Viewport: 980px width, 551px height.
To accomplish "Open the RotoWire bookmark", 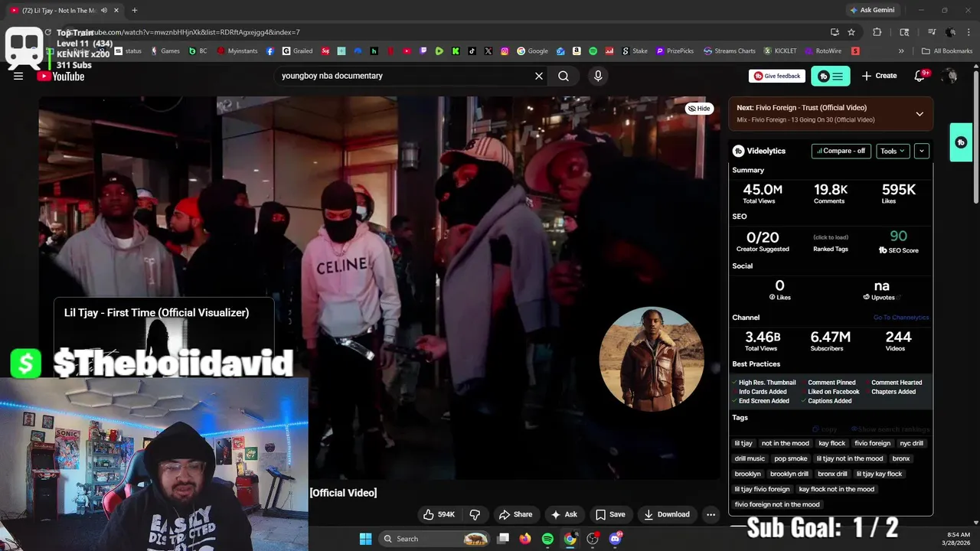I will click(823, 51).
